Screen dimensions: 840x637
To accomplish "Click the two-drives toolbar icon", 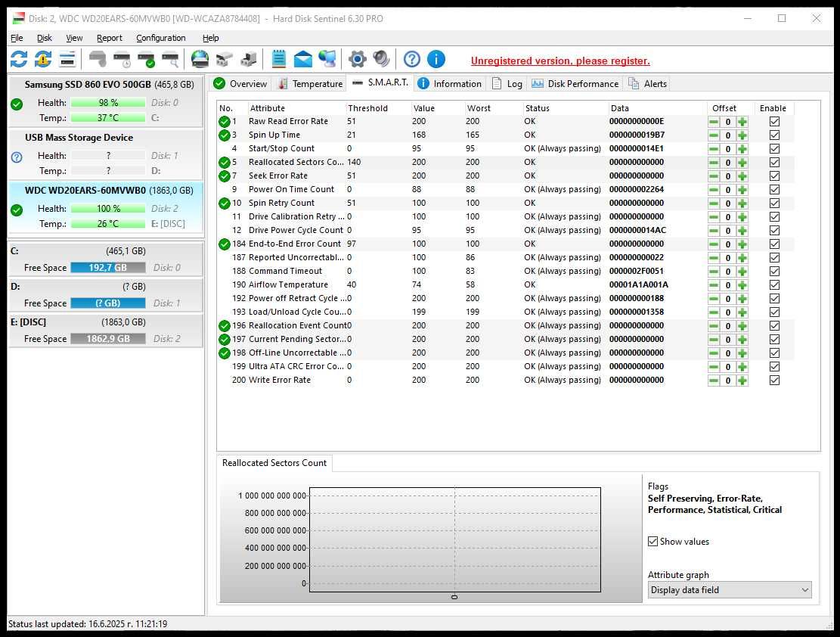I will (225, 59).
